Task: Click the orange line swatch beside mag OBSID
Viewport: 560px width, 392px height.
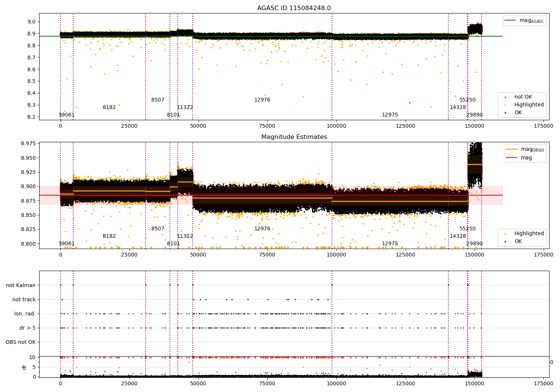Action: pos(511,149)
